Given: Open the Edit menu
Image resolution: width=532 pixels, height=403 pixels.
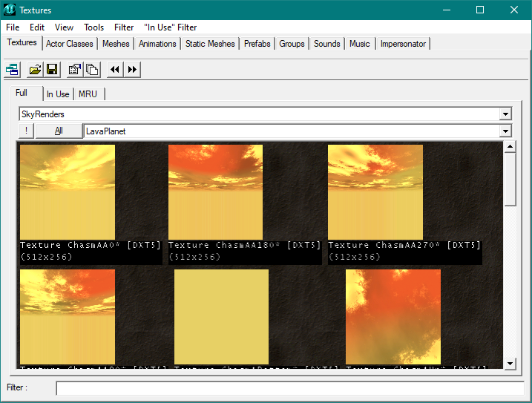Looking at the screenshot, I should 37,27.
